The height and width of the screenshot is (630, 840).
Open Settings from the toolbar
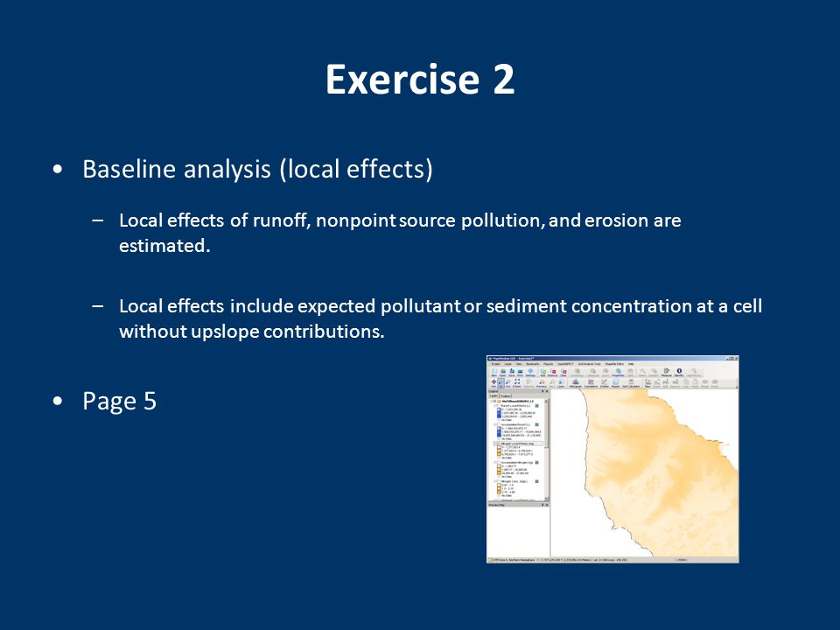530,373
